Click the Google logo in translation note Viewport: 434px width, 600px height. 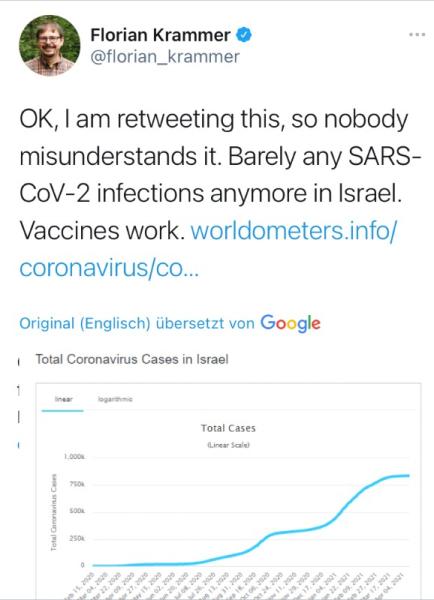[x=290, y=324]
